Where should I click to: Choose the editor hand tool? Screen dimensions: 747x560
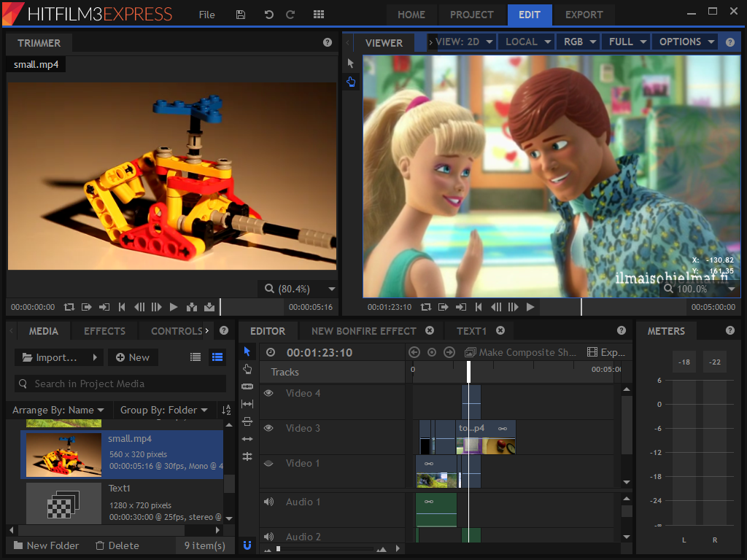click(x=247, y=369)
